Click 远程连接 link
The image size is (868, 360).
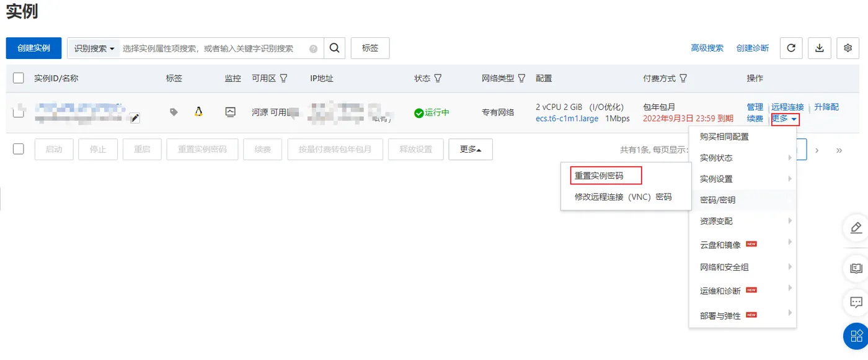(x=787, y=107)
